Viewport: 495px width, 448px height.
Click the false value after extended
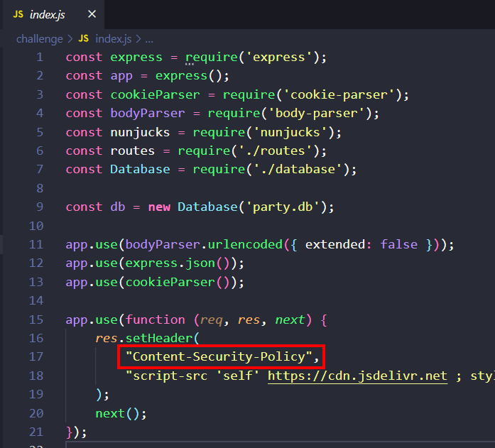[398, 244]
